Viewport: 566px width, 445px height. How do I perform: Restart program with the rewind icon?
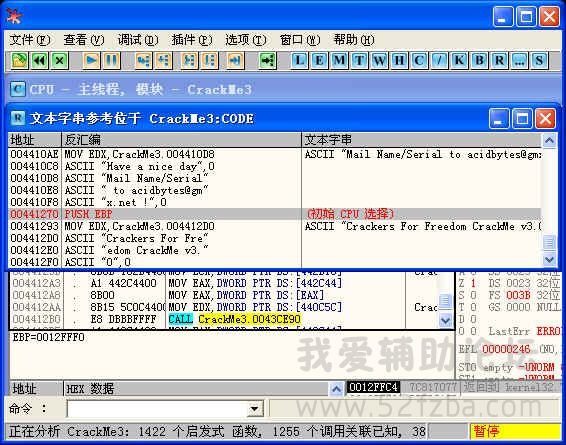39,60
